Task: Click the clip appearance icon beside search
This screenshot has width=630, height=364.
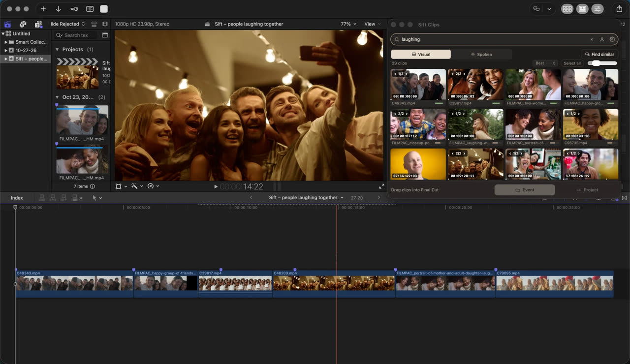Action: (x=105, y=35)
